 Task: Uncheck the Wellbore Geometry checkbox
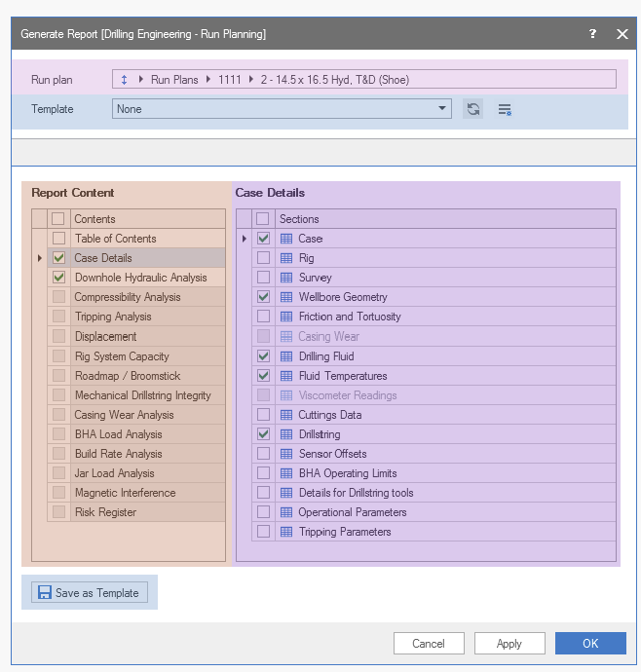tap(263, 297)
